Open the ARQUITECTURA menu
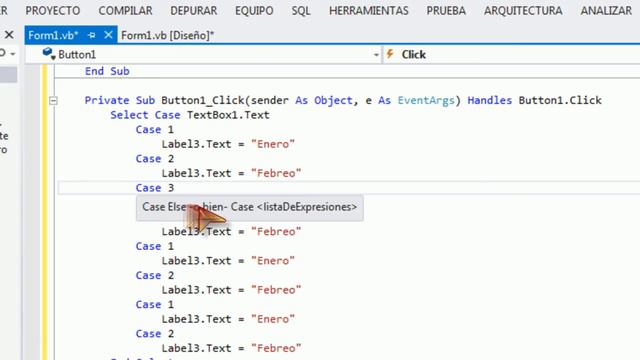This screenshot has height=360, width=640. point(523,11)
